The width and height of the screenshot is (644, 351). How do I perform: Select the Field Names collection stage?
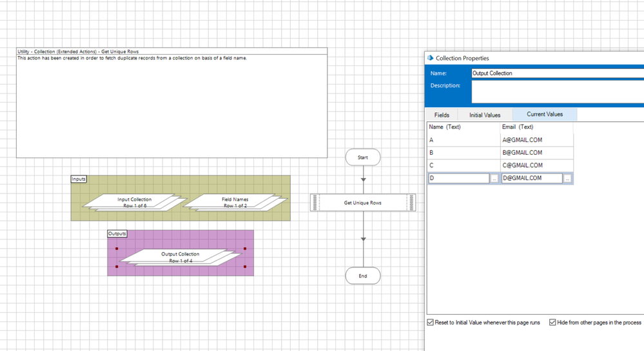click(235, 203)
